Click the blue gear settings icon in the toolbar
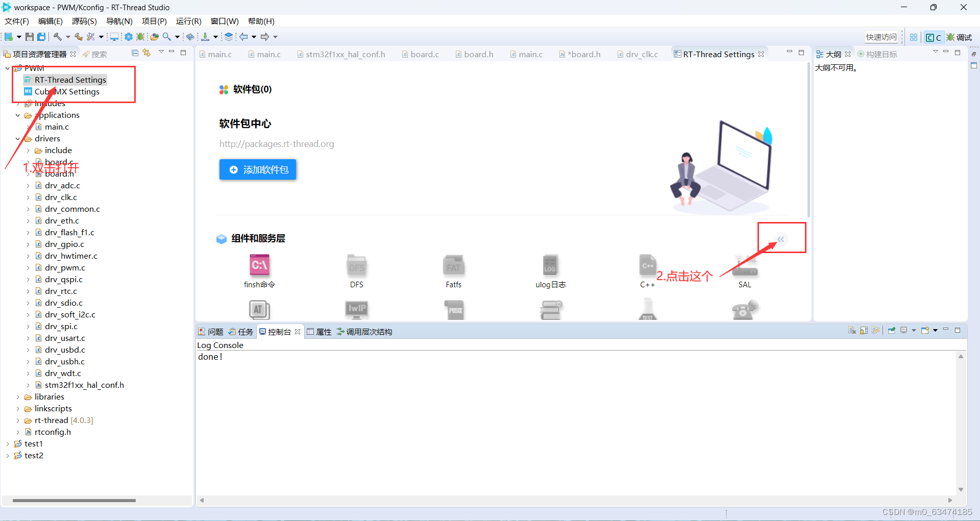This screenshot has width=980, height=521. point(129,37)
